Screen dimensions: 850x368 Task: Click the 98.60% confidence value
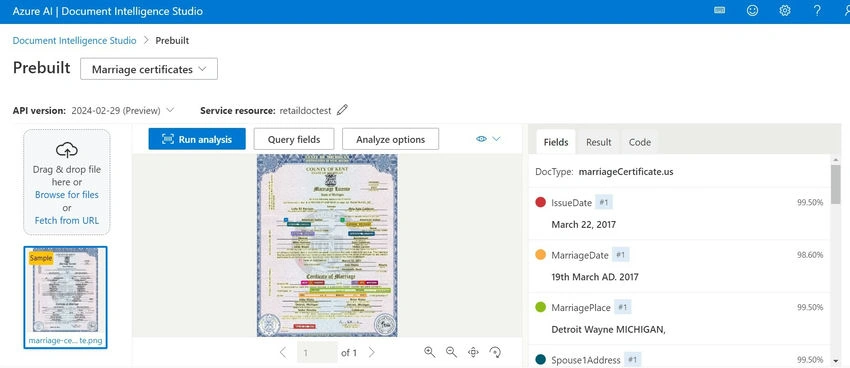tap(810, 255)
